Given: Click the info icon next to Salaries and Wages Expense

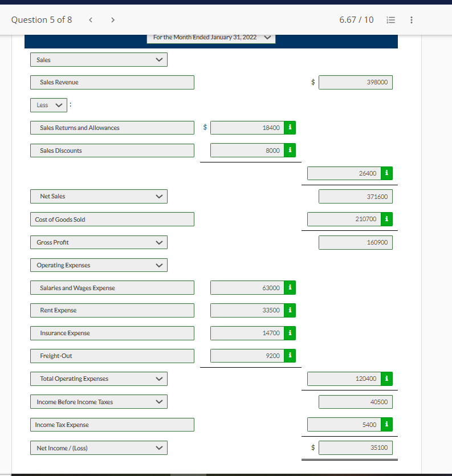Looking at the screenshot, I should pos(290,287).
